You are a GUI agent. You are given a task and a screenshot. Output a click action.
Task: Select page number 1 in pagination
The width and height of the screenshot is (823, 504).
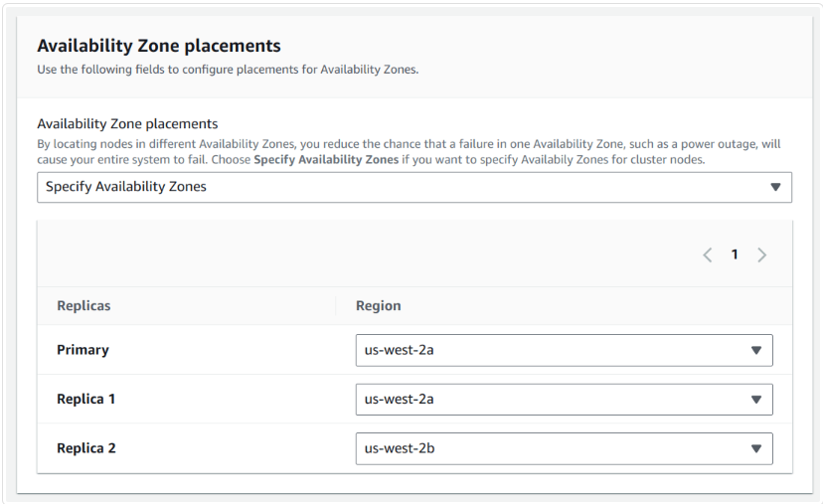735,255
